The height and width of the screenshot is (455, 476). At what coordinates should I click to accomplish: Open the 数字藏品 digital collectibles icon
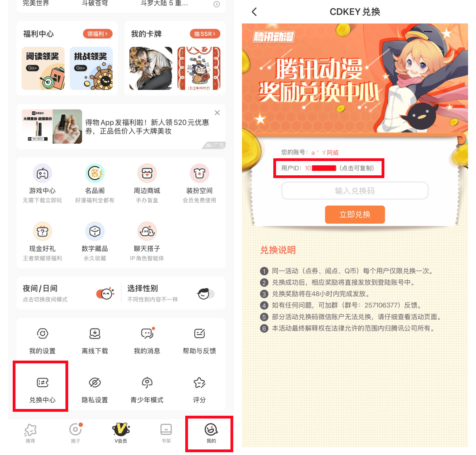(95, 231)
